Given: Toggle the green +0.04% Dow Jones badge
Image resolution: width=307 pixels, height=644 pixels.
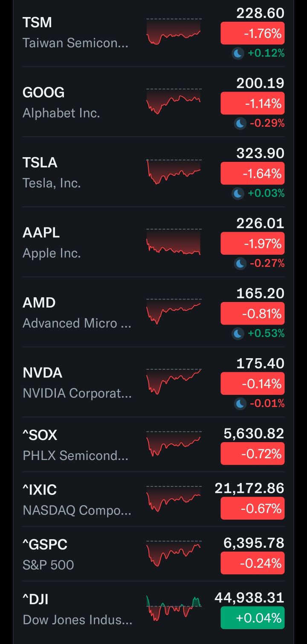Looking at the screenshot, I should click(252, 618).
